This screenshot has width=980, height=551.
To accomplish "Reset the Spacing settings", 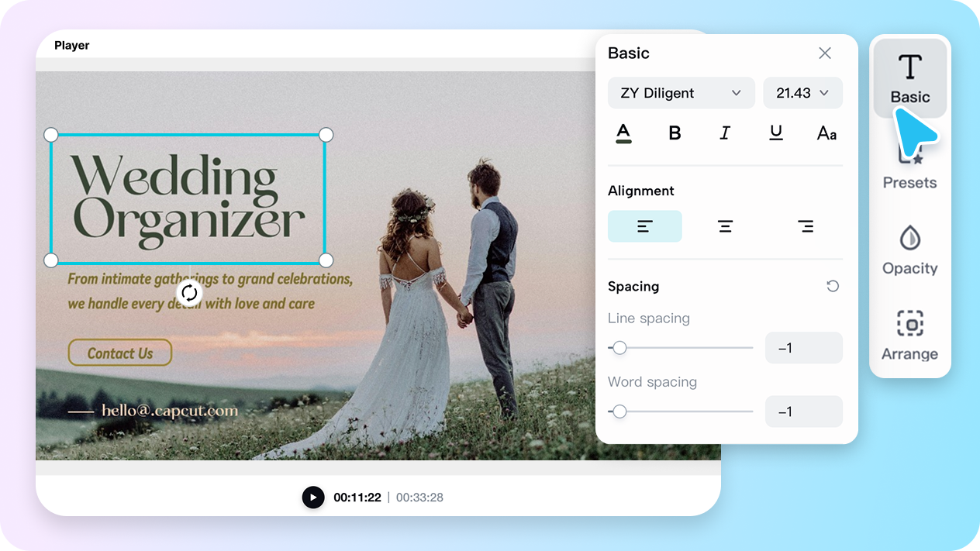I will click(x=833, y=286).
